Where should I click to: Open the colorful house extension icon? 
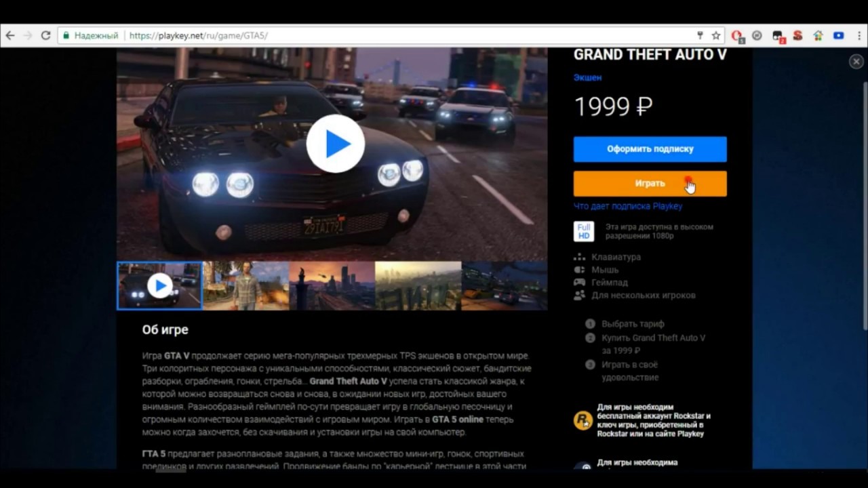tap(818, 35)
